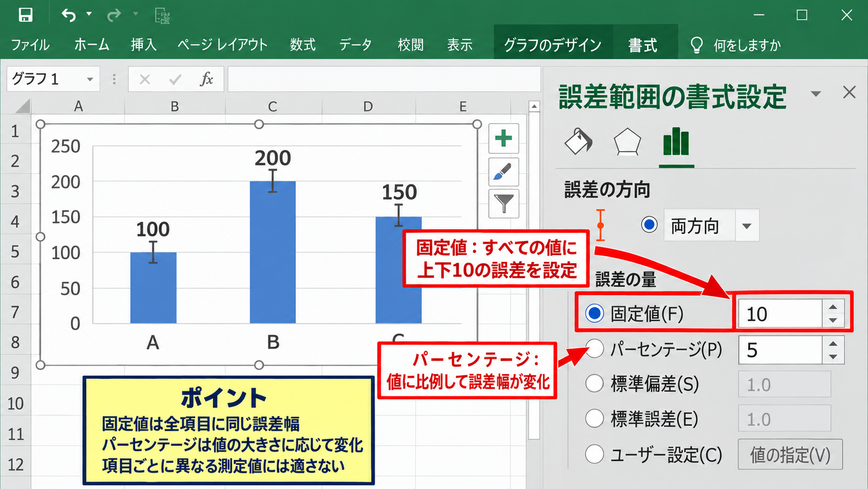Click the Redo arrow icon

pyautogui.click(x=114, y=15)
